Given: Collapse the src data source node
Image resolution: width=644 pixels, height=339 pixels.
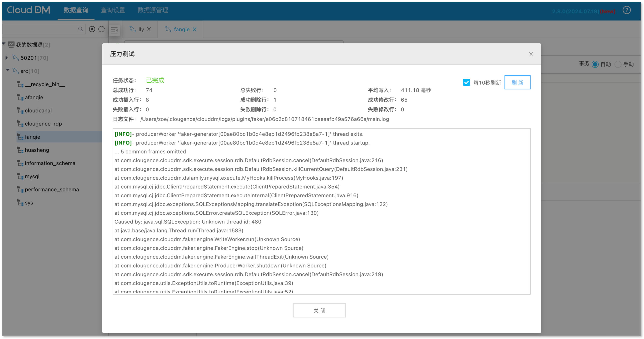Looking at the screenshot, I should click(8, 70).
